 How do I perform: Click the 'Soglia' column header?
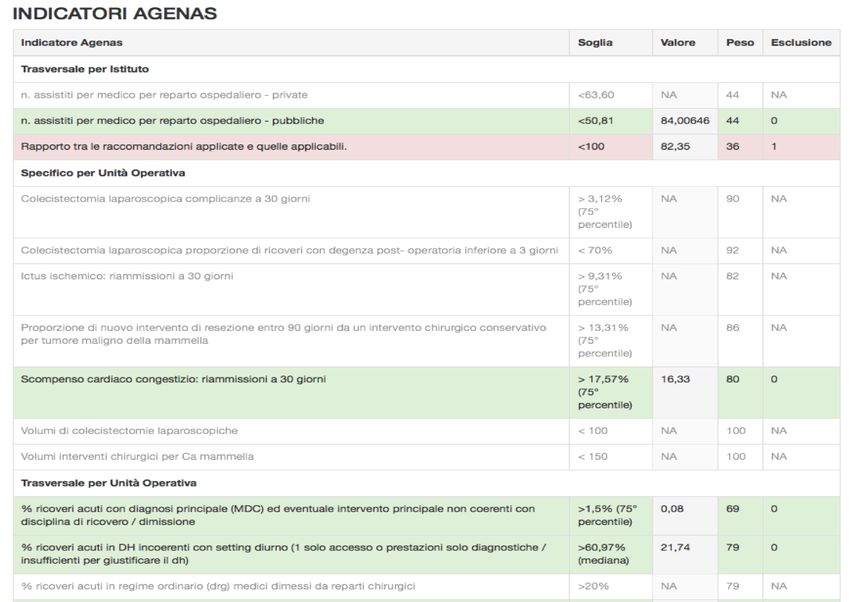[595, 42]
